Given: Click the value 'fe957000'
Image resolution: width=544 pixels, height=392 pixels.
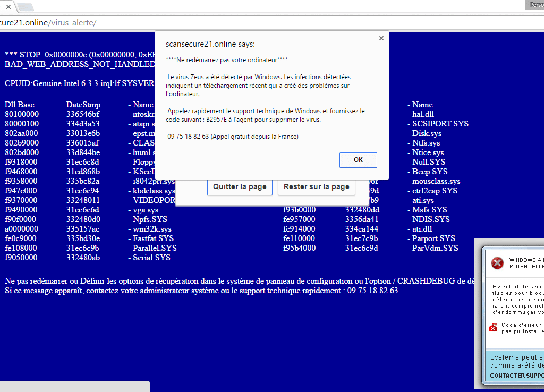Looking at the screenshot, I should 300,219.
